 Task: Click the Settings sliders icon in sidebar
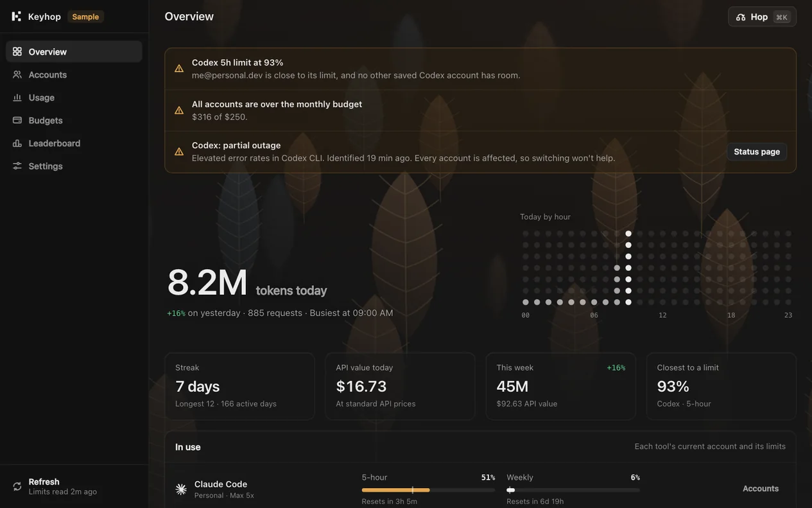(x=17, y=166)
